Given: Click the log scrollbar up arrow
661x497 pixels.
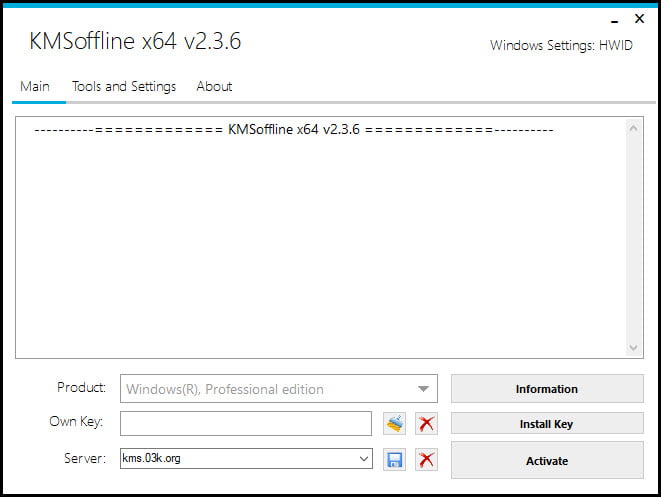Looking at the screenshot, I should click(x=633, y=128).
